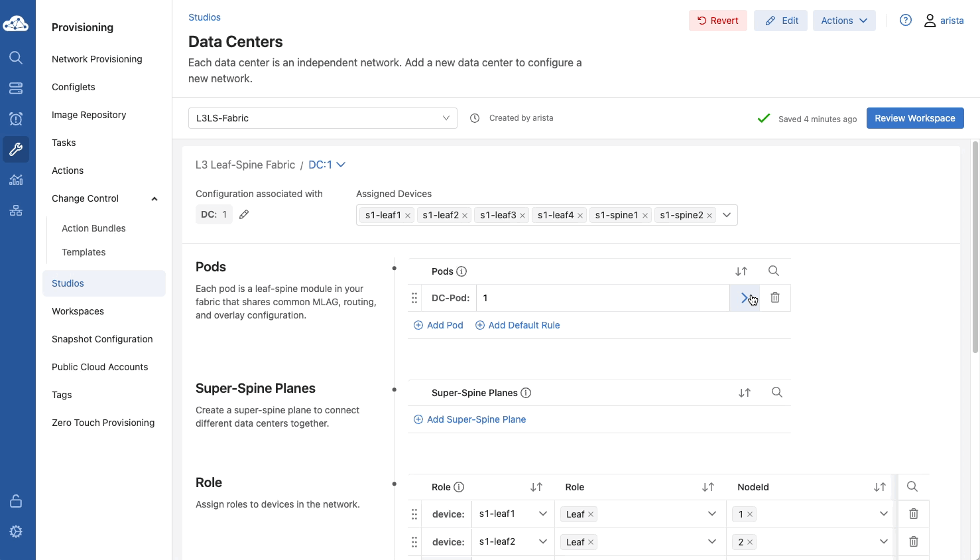Click the DC-Pod value input field
The image size is (980, 560).
(x=602, y=298)
